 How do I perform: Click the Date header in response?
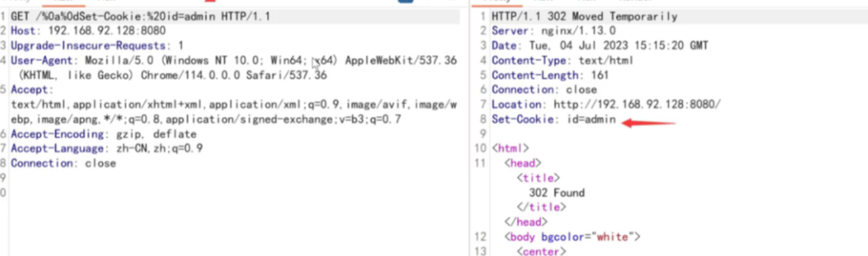click(x=599, y=46)
